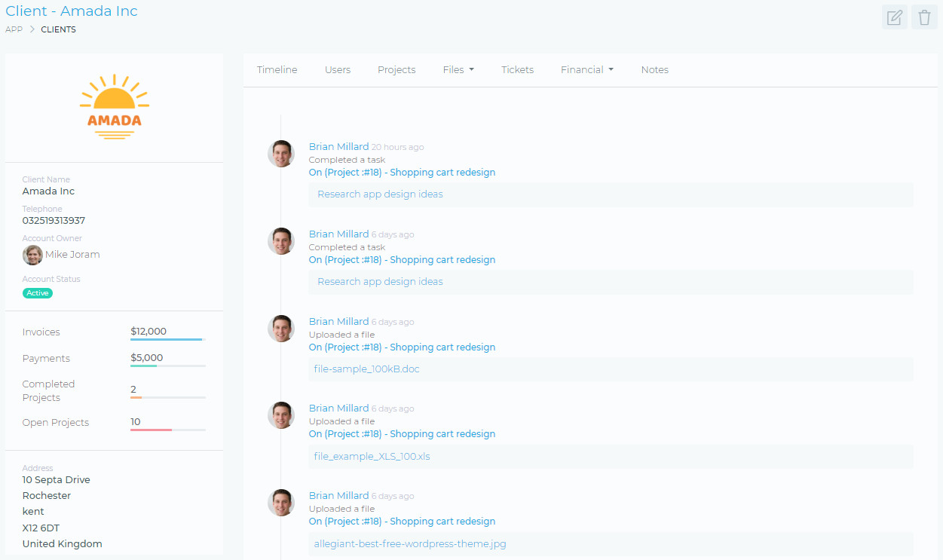
Task: Click the Invoices $12,000 progress bar
Action: [167, 339]
